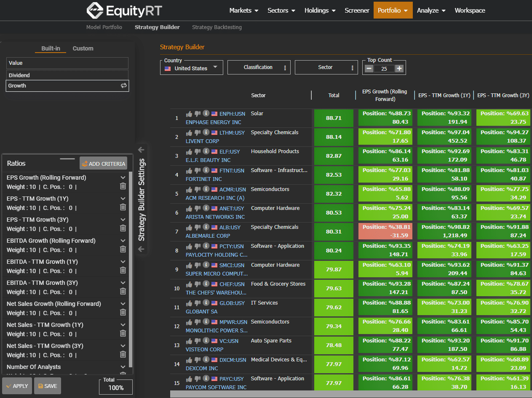Switch to the Custom strategies tab
The width and height of the screenshot is (532, 398).
click(x=83, y=48)
